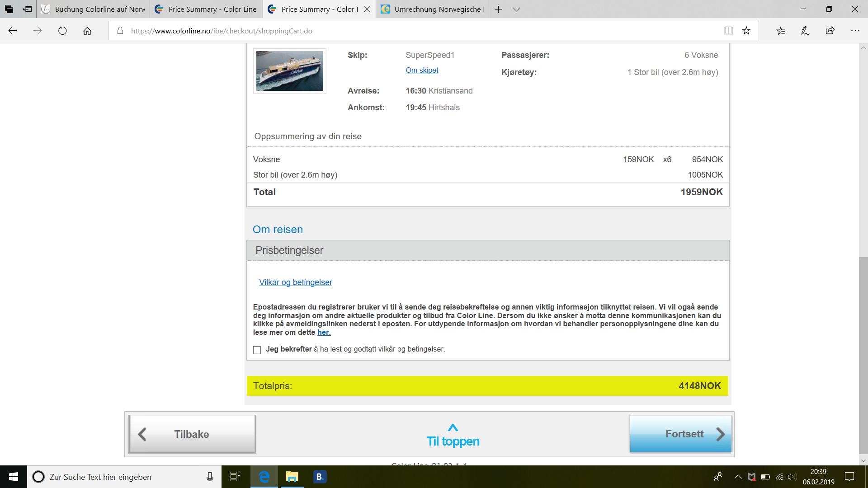Show hidden system tray icons
The image size is (868, 488).
click(x=738, y=477)
